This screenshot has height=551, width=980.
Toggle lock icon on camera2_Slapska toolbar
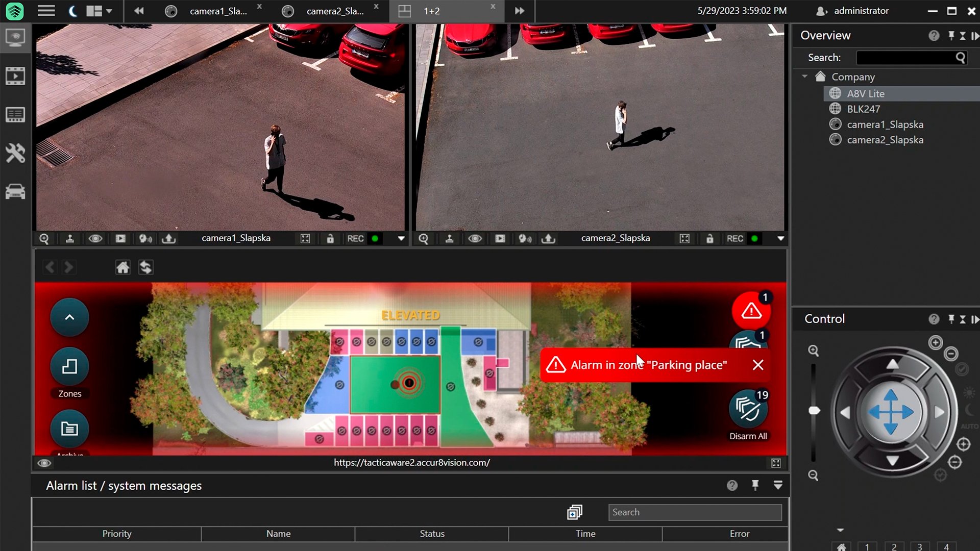click(x=709, y=238)
